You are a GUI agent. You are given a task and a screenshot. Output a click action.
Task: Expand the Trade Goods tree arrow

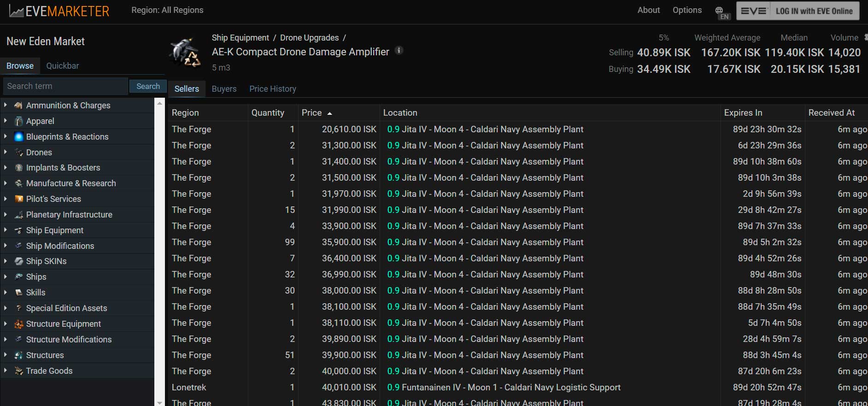(6, 371)
